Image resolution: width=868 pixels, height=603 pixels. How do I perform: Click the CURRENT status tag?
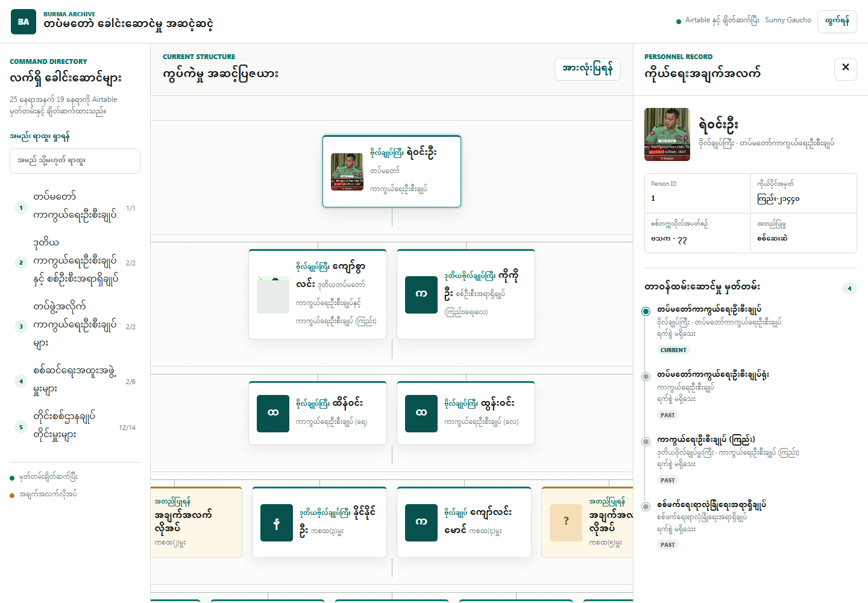tap(673, 350)
